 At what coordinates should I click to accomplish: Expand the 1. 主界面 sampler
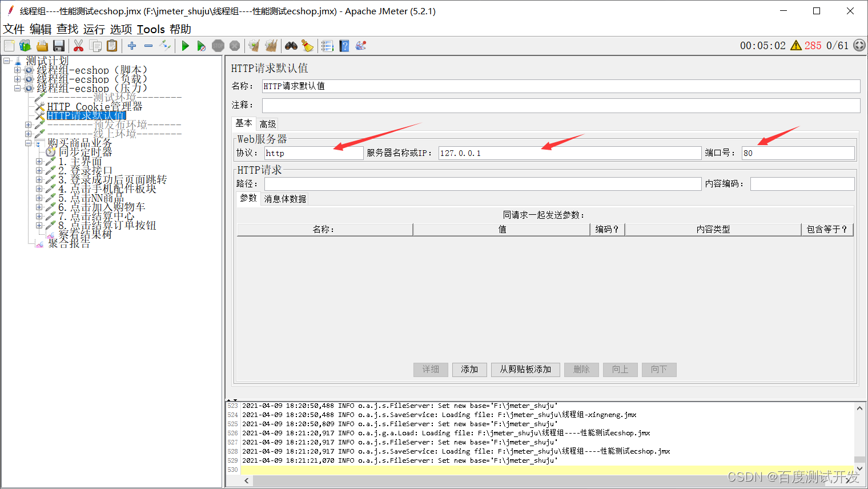point(39,161)
